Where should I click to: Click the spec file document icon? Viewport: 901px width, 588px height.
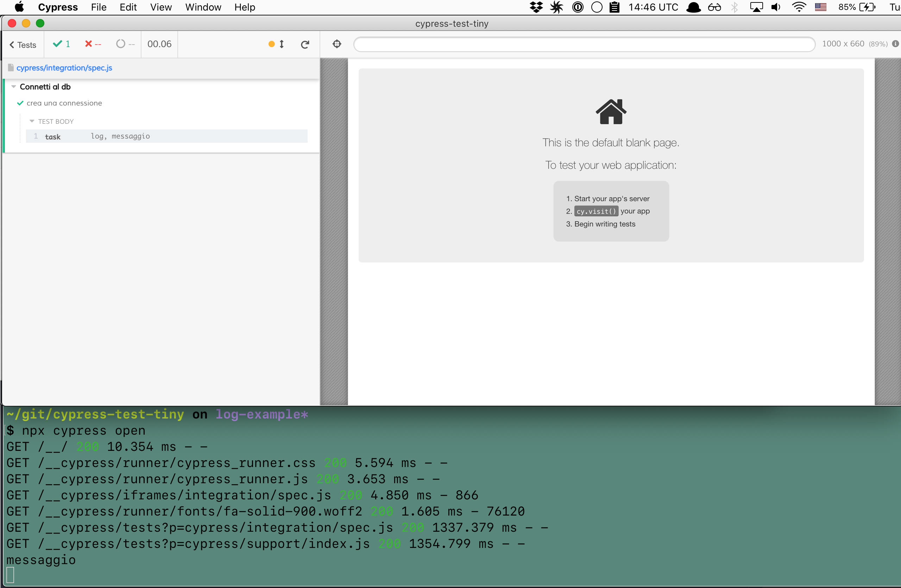point(10,68)
